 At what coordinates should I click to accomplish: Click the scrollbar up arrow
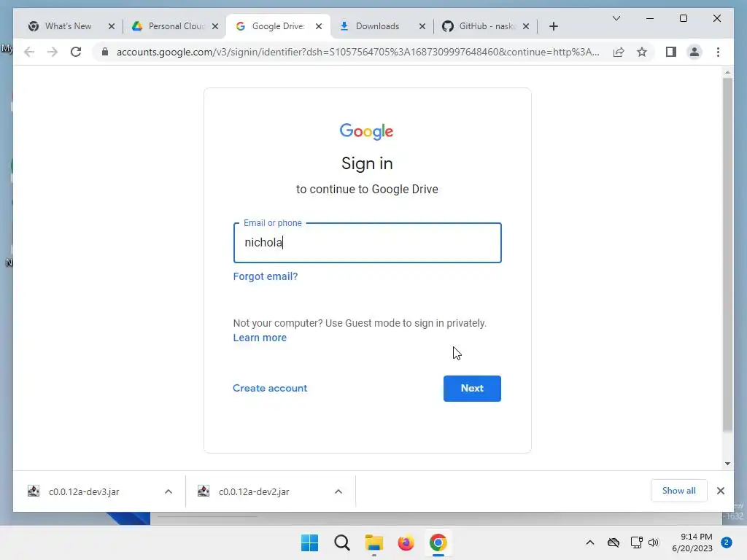727,72
